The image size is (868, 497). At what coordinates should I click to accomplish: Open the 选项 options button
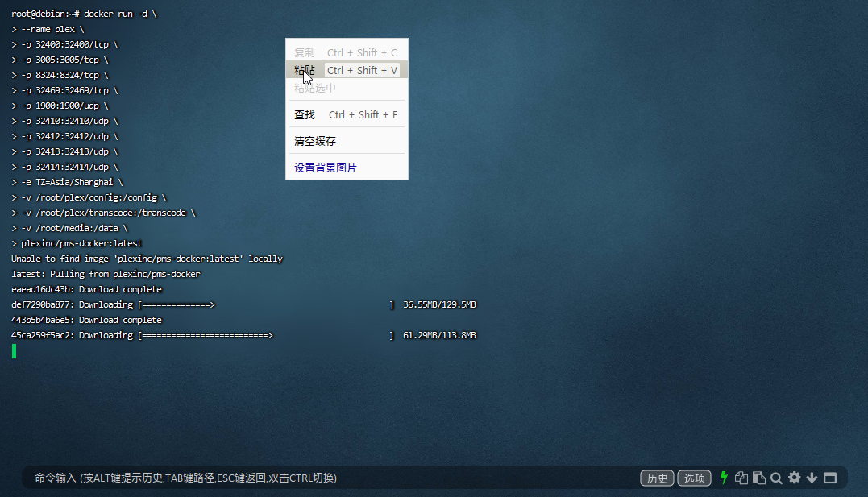click(694, 478)
